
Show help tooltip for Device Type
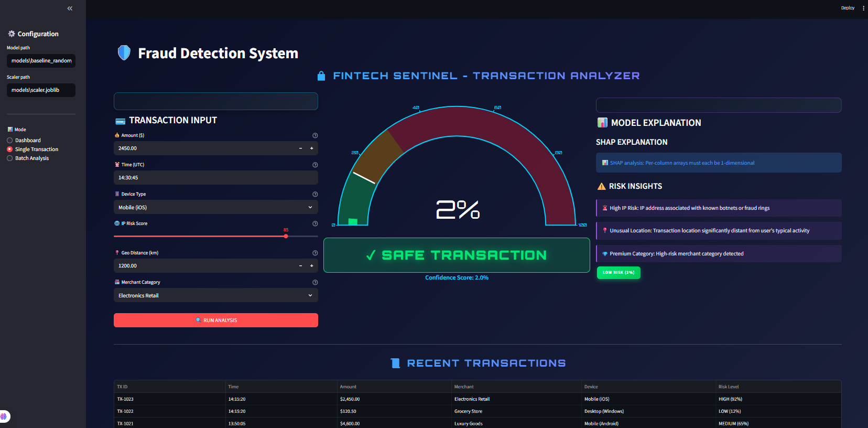click(x=315, y=194)
